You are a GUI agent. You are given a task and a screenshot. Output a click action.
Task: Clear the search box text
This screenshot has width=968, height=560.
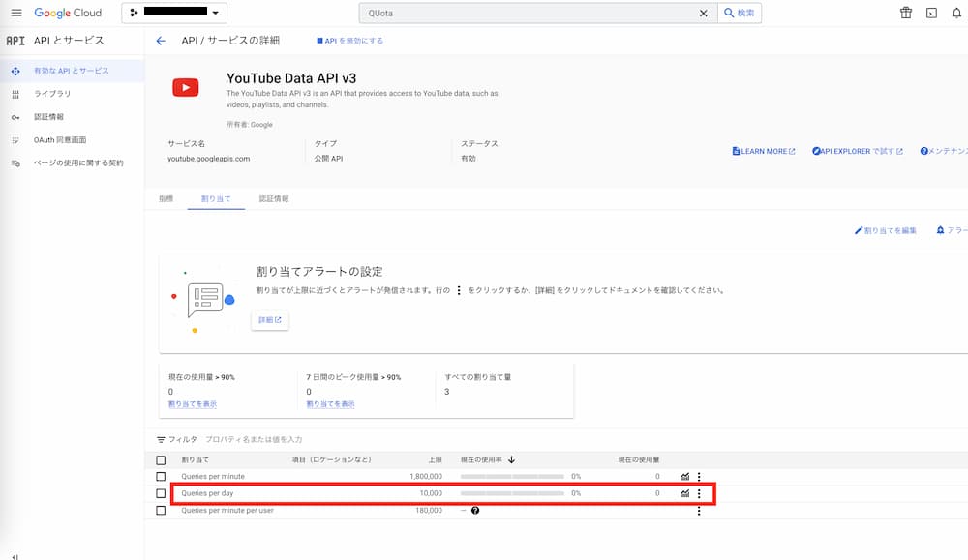(x=703, y=13)
